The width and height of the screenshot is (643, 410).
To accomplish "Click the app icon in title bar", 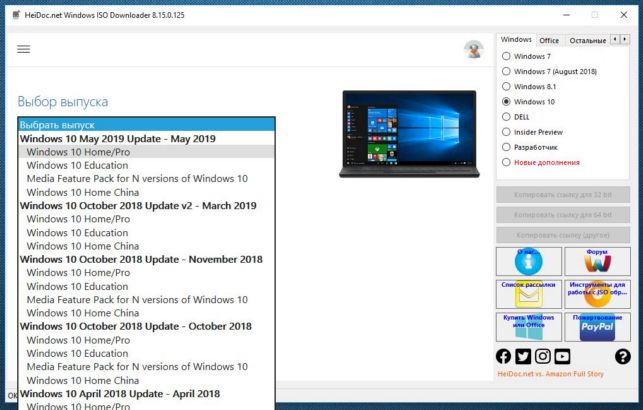I will tap(16, 15).
